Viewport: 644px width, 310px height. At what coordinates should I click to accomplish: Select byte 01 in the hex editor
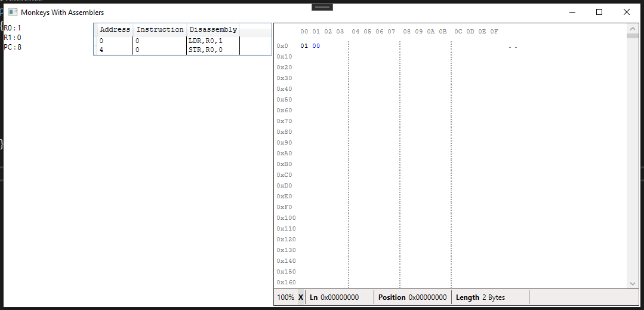[x=304, y=46]
